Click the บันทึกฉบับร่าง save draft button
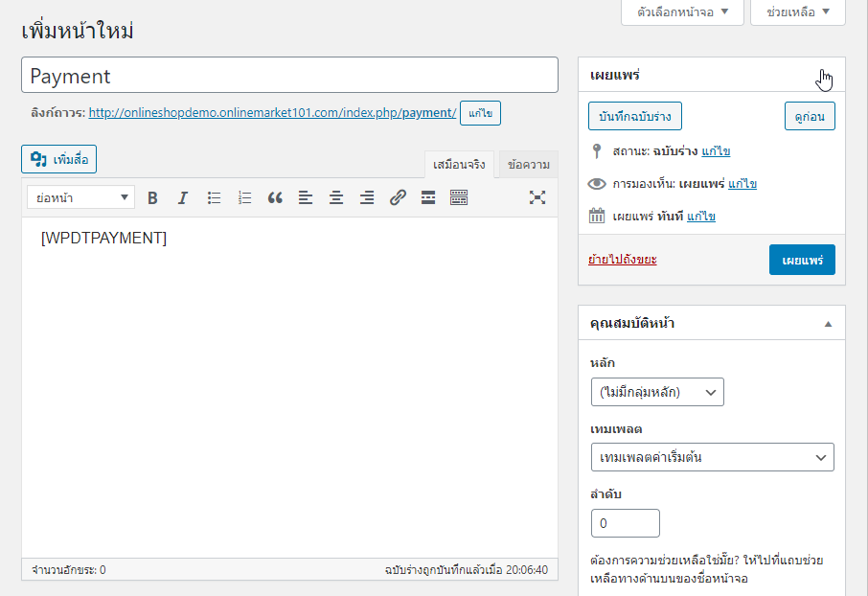The image size is (868, 596). click(635, 116)
